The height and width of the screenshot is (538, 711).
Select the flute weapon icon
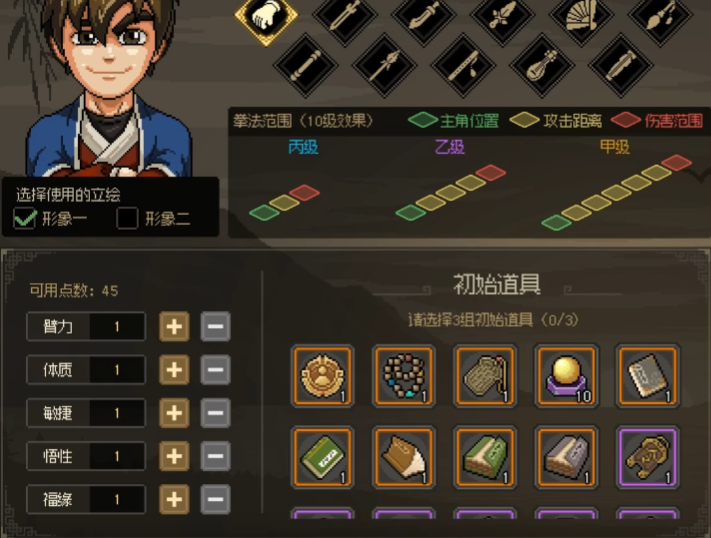(x=463, y=65)
